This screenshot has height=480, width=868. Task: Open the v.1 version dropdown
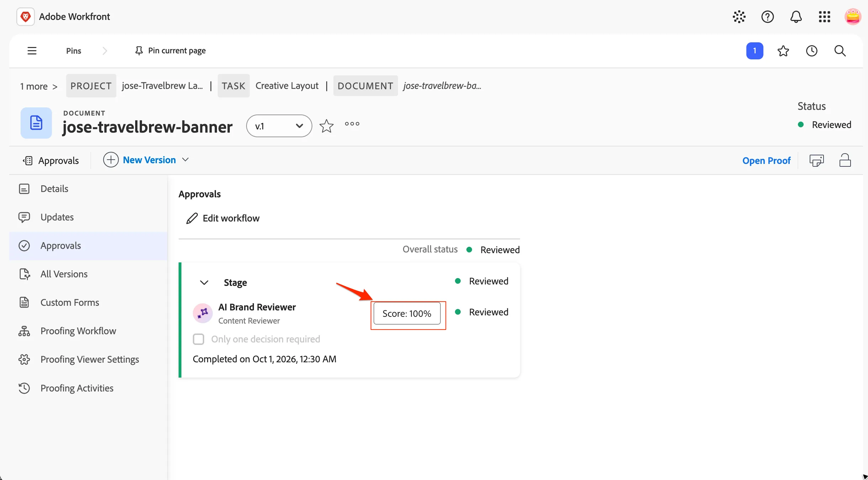[279, 126]
